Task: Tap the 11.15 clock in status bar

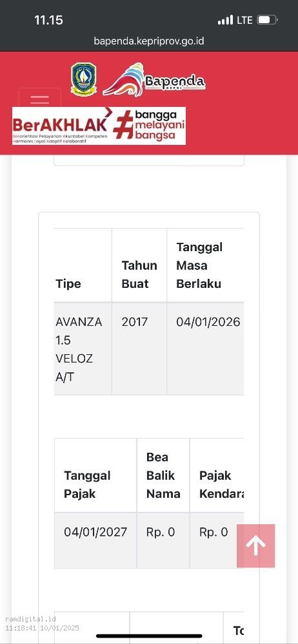Action: pos(48,20)
